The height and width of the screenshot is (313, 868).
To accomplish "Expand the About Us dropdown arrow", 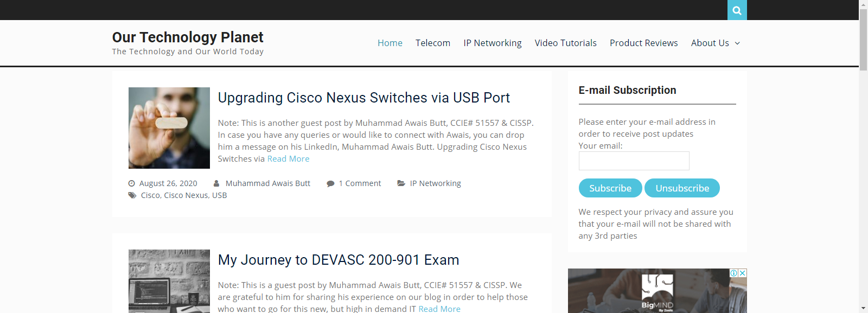I will pos(737,43).
